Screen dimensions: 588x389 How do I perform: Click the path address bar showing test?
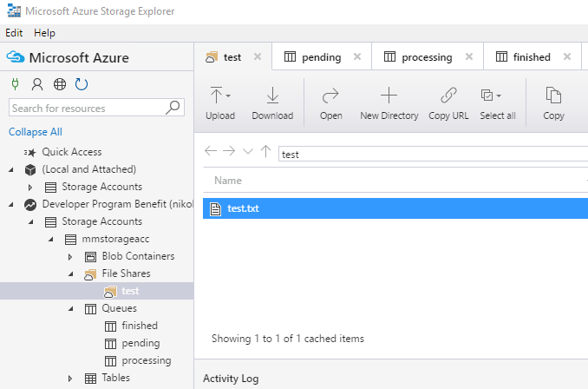433,154
